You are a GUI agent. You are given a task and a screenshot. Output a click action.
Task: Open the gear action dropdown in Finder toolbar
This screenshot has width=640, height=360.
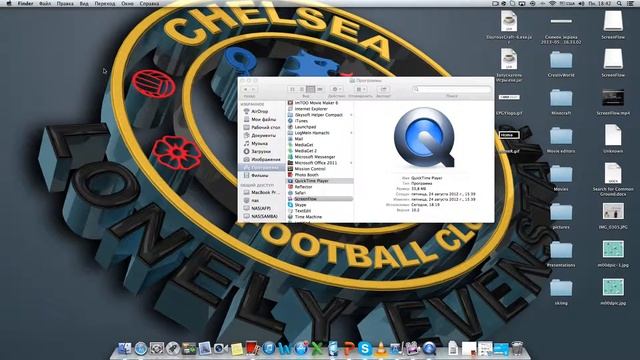(336, 89)
